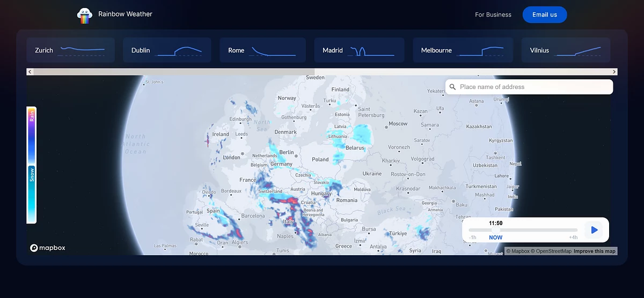This screenshot has width=644, height=298.
Task: Select the Dublin city card
Action: tap(166, 50)
